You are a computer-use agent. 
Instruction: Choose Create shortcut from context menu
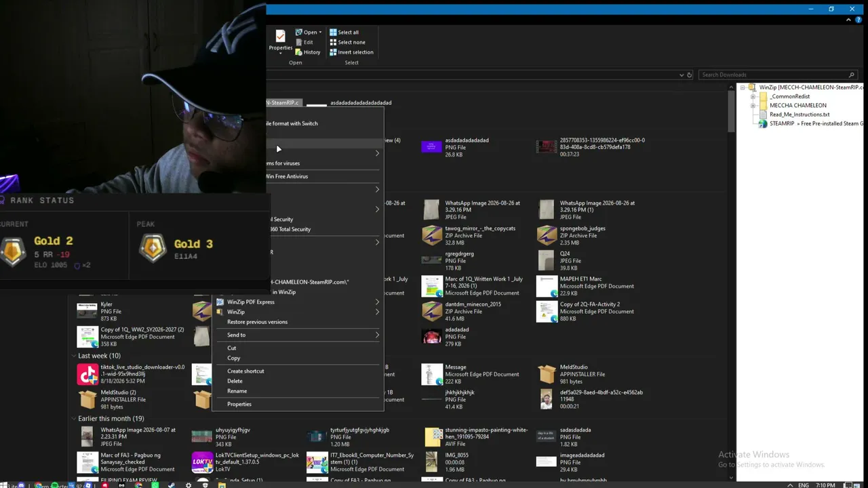point(298,371)
